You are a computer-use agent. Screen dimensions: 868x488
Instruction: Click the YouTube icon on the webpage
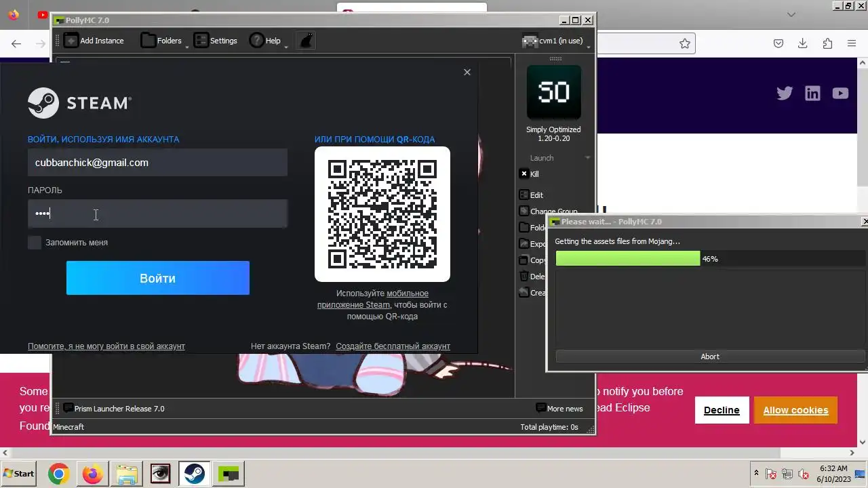coord(840,94)
